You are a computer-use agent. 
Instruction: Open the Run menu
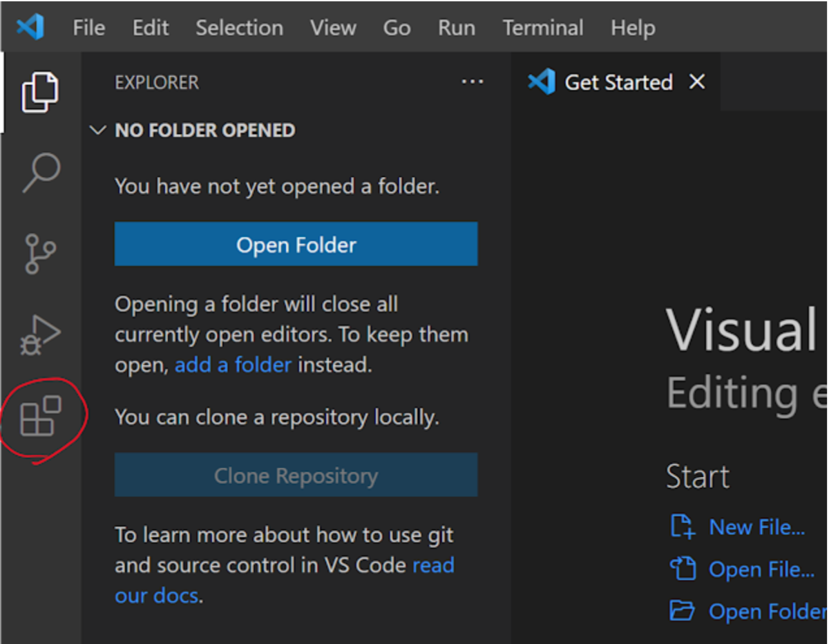(x=456, y=28)
